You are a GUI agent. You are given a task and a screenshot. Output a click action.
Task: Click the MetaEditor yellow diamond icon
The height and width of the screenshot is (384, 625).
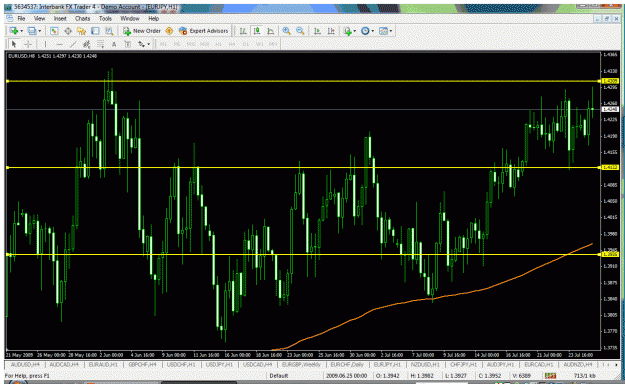click(169, 31)
